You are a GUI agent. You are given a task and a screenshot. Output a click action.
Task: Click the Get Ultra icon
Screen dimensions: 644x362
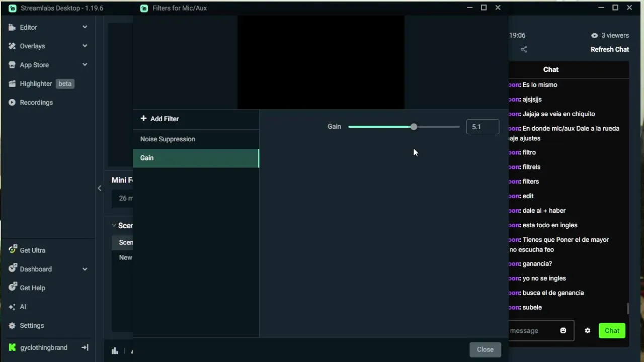click(x=12, y=250)
